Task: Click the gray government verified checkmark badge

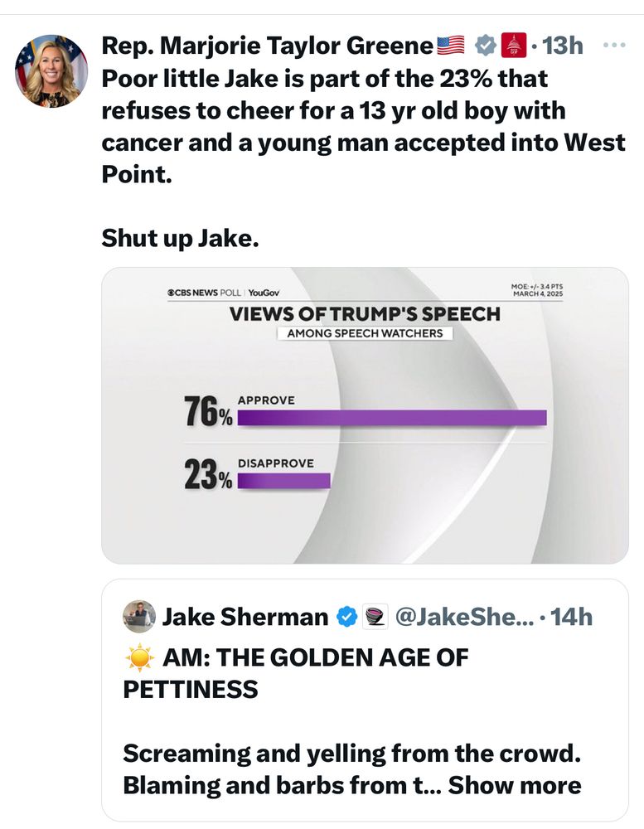Action: click(484, 46)
